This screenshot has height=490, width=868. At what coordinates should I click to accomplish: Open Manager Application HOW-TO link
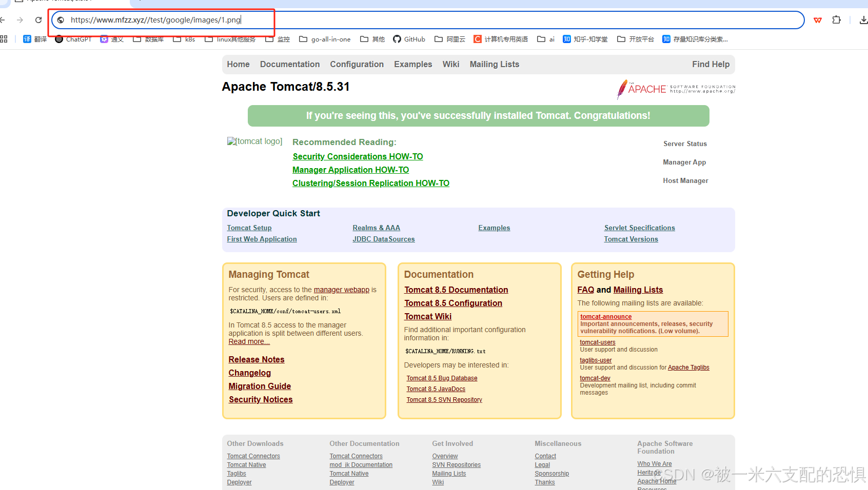point(351,170)
